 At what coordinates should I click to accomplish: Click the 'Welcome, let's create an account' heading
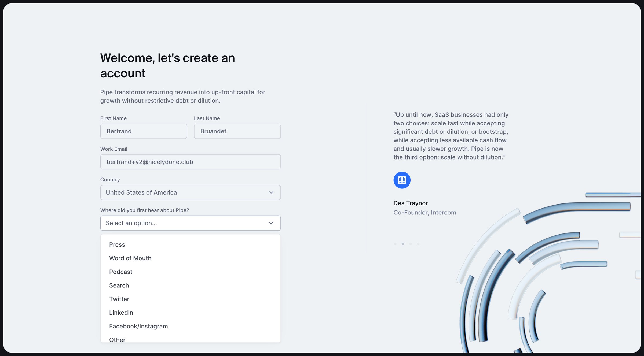click(167, 65)
